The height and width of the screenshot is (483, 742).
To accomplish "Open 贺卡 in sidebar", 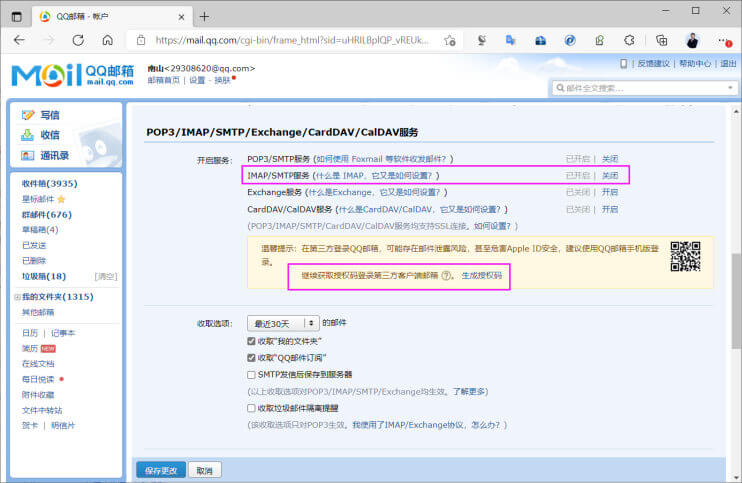I will point(30,425).
